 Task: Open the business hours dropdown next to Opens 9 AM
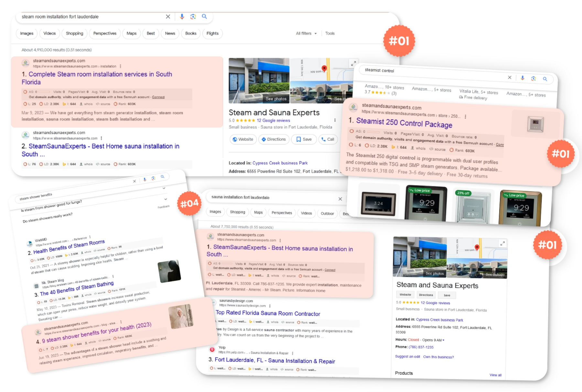tap(443, 340)
